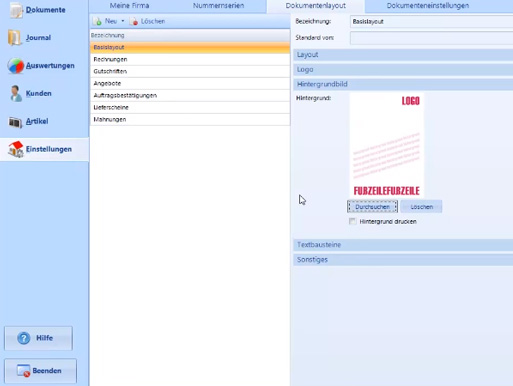The image size is (513, 386).
Task: Select the Gutschriften row
Action: pos(190,71)
